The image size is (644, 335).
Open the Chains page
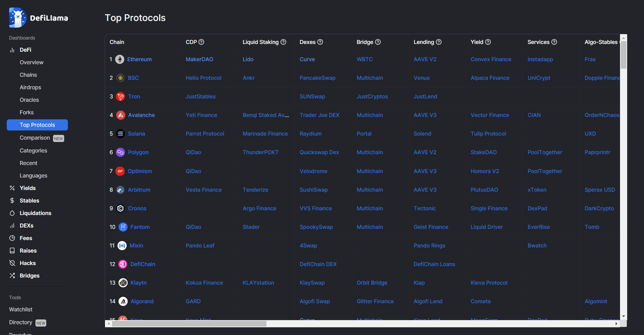click(28, 75)
